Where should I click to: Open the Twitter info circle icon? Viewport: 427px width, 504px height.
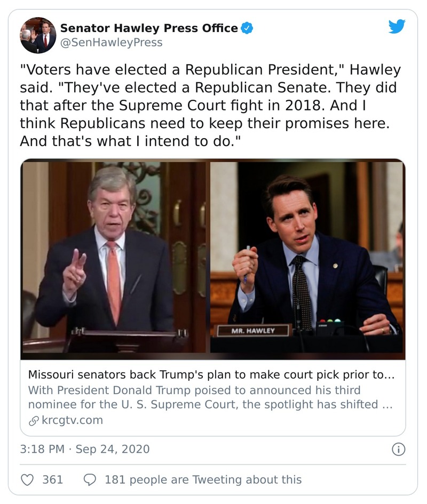[398, 450]
